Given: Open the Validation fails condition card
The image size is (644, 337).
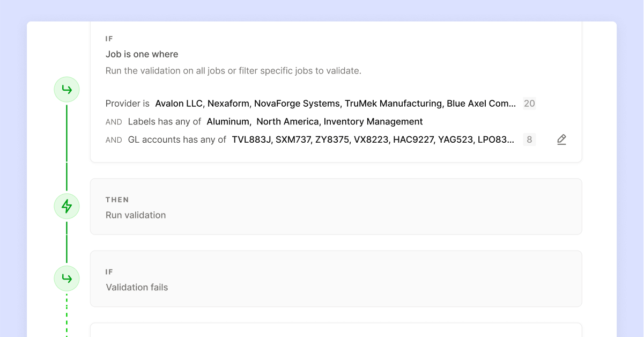Looking at the screenshot, I should [x=336, y=278].
